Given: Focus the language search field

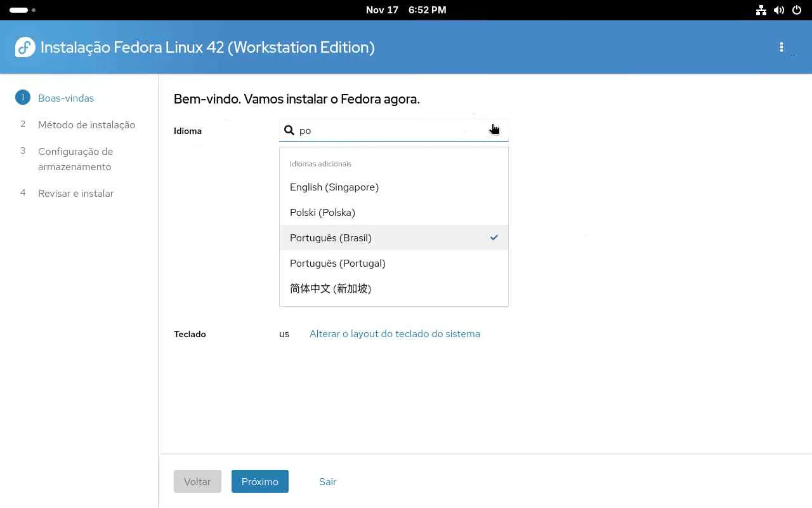Looking at the screenshot, I should pyautogui.click(x=387, y=130).
